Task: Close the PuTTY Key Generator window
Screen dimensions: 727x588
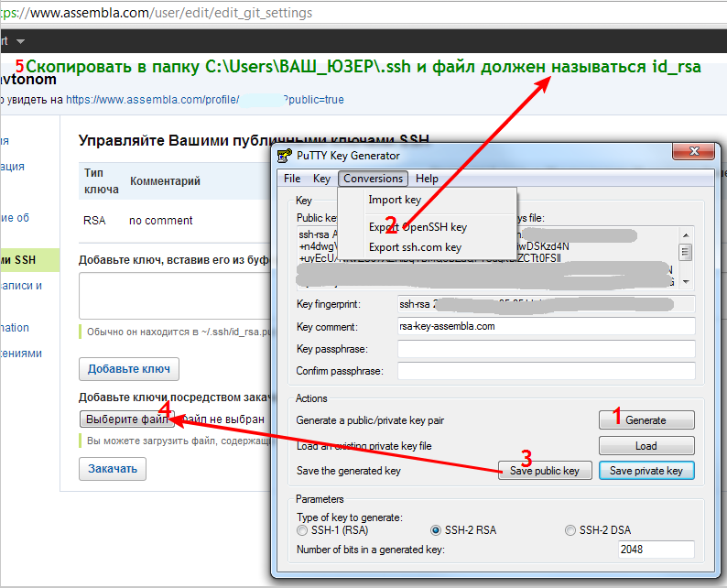Action: point(694,151)
